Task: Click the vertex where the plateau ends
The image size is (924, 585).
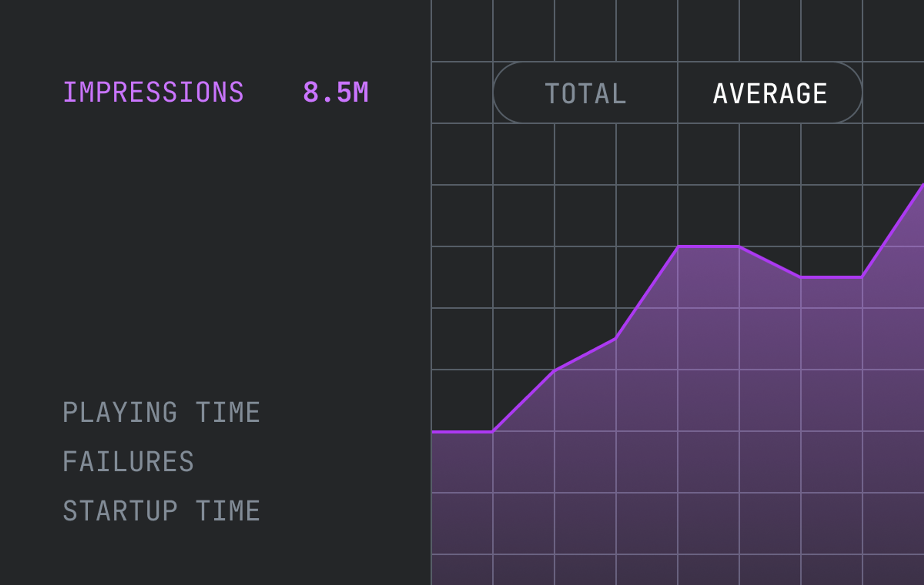Action: point(739,247)
